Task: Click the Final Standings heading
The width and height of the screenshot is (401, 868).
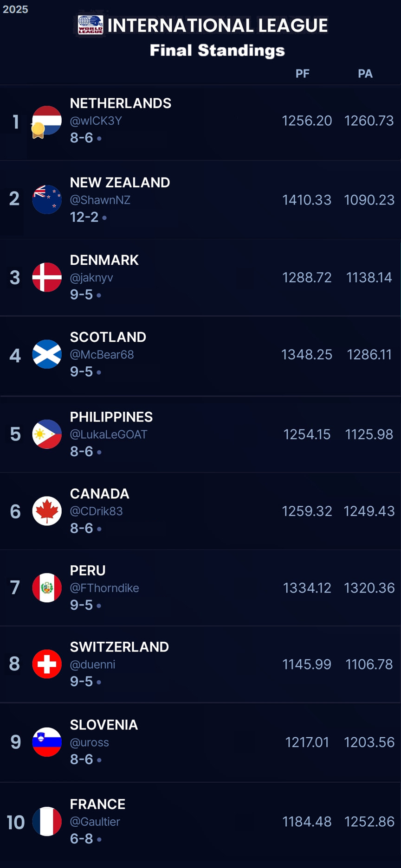Action: [x=217, y=50]
